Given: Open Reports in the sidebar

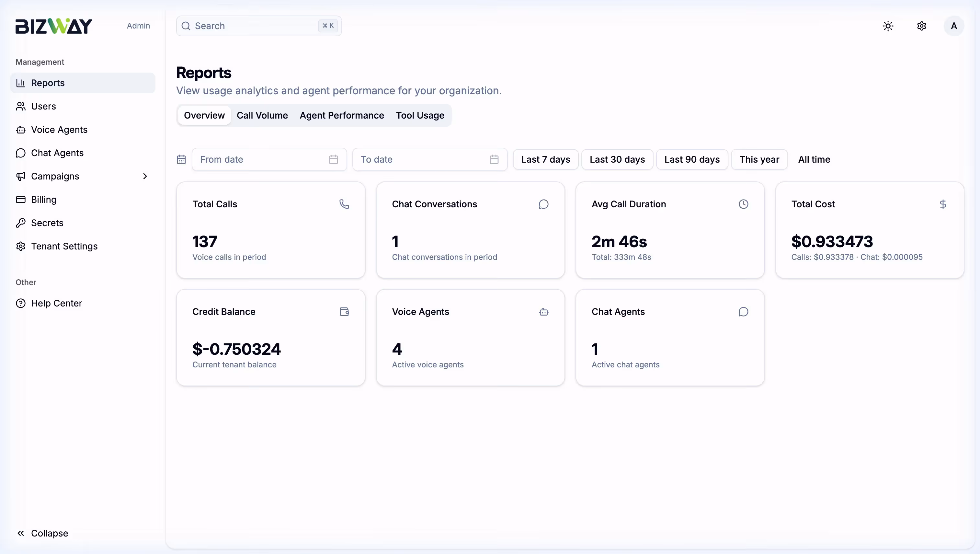Looking at the screenshot, I should (83, 83).
